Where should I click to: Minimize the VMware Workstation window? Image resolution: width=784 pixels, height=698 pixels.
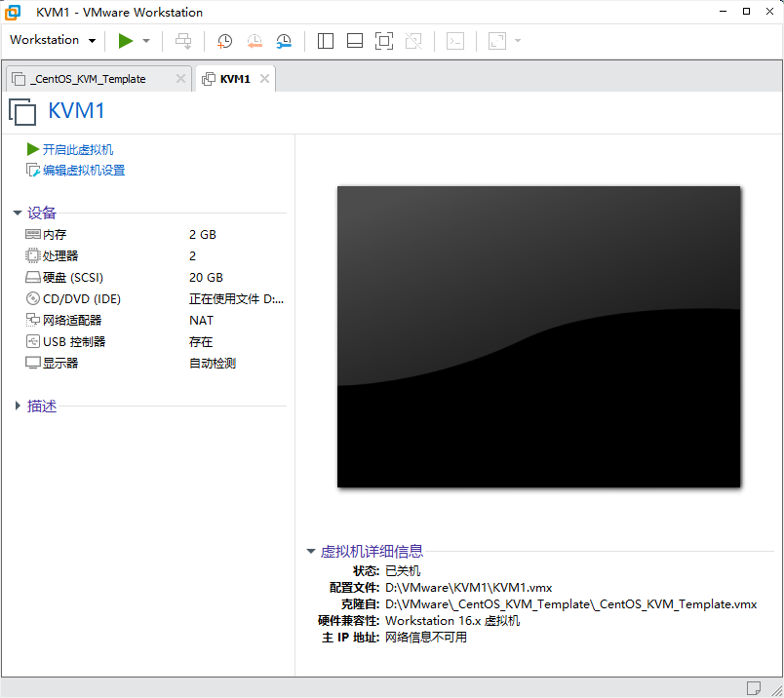[723, 12]
